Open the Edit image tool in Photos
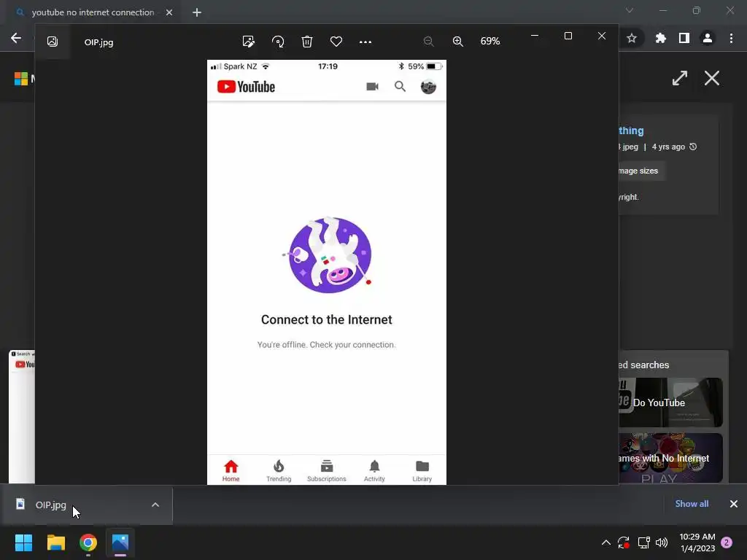This screenshot has width=747, height=560. coord(248,42)
